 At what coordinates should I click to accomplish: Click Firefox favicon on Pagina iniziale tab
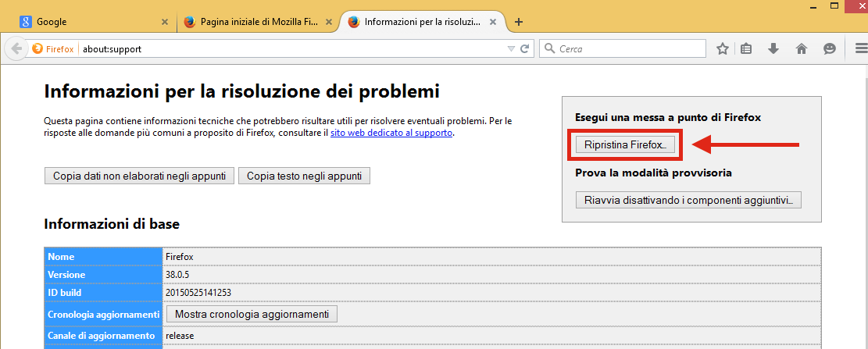190,22
